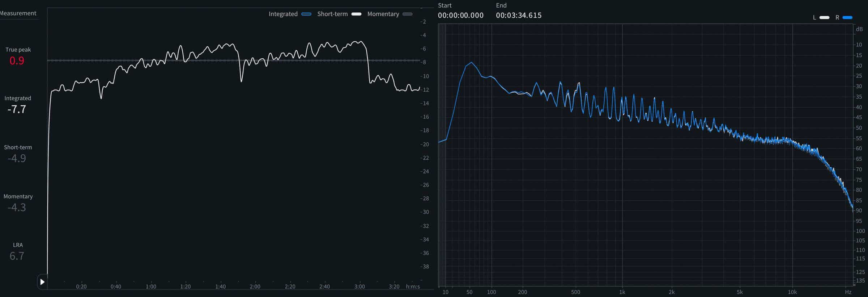Click the 0:20 mark on the time axis
Image resolution: width=868 pixels, height=297 pixels.
click(x=81, y=286)
